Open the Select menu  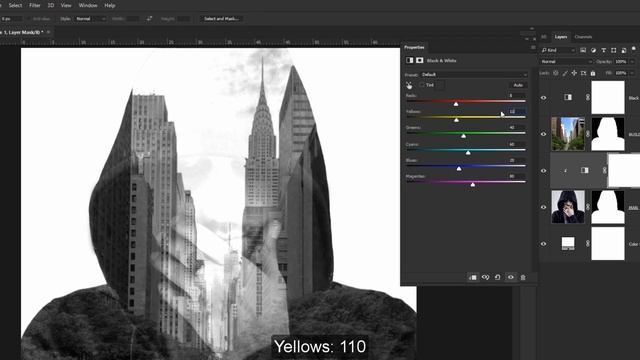(15, 5)
